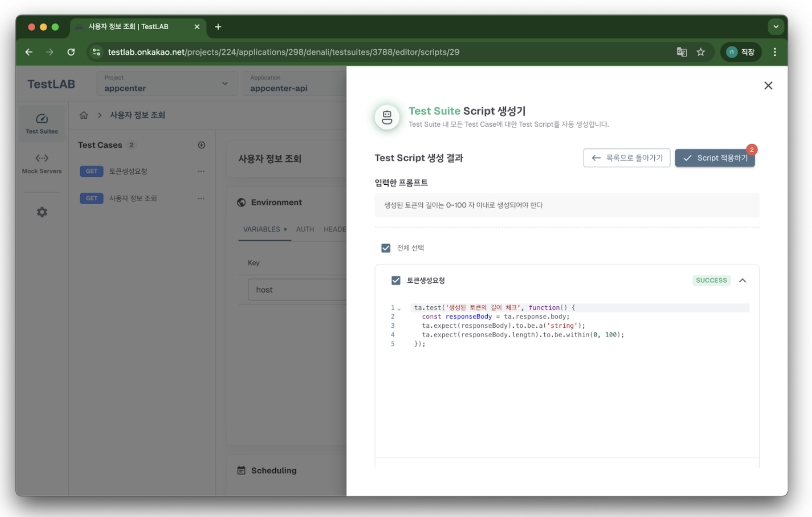Toggle the bookmark star in the address bar
Viewport: 812px width, 517px height.
[701, 52]
